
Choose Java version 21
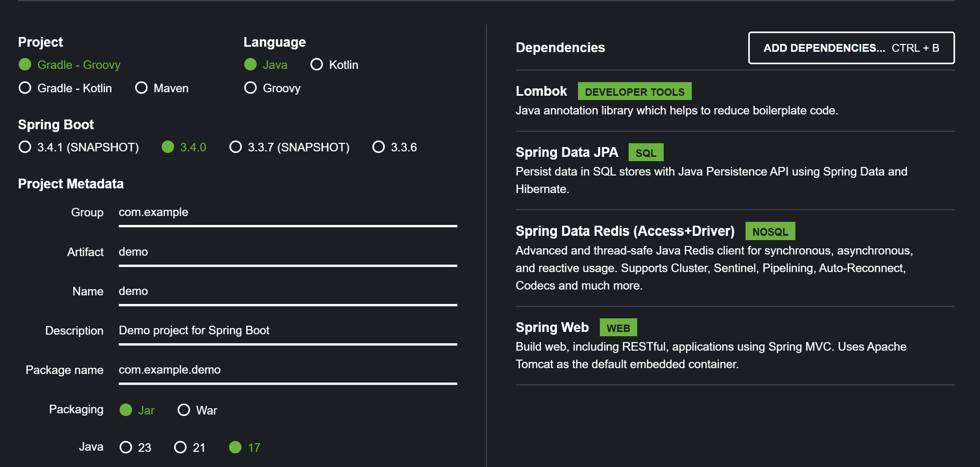(x=180, y=447)
